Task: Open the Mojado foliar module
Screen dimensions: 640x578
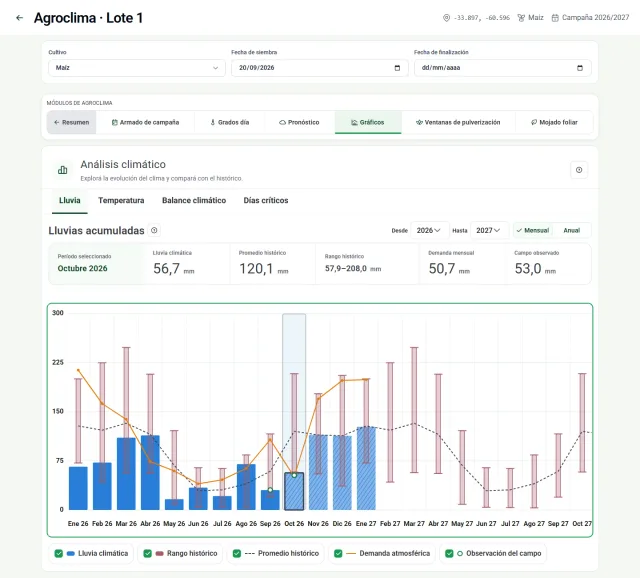Action: 554,122
